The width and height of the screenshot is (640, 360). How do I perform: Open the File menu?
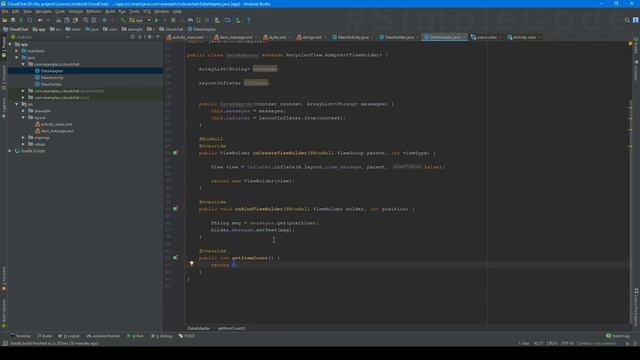(x=5, y=11)
